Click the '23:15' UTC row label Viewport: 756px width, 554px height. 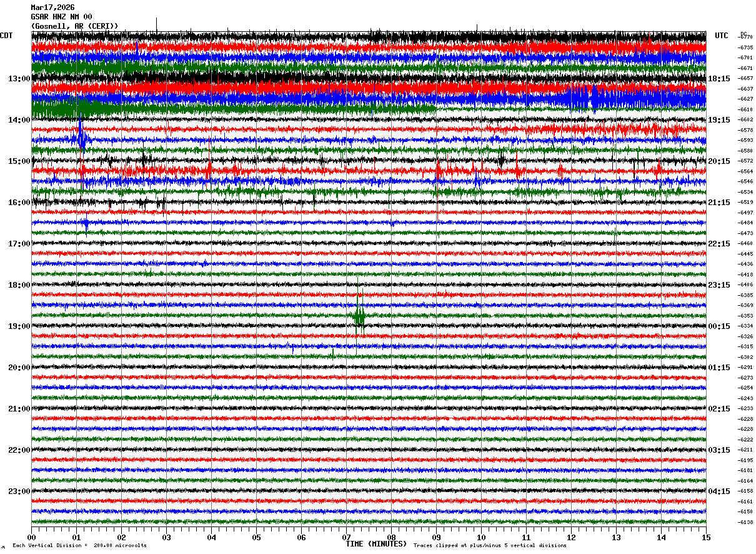[719, 285]
